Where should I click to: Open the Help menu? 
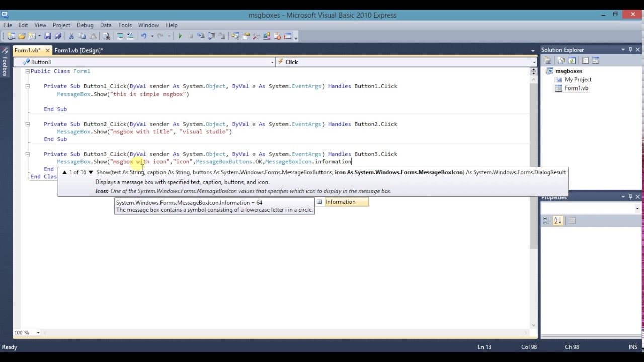172,25
